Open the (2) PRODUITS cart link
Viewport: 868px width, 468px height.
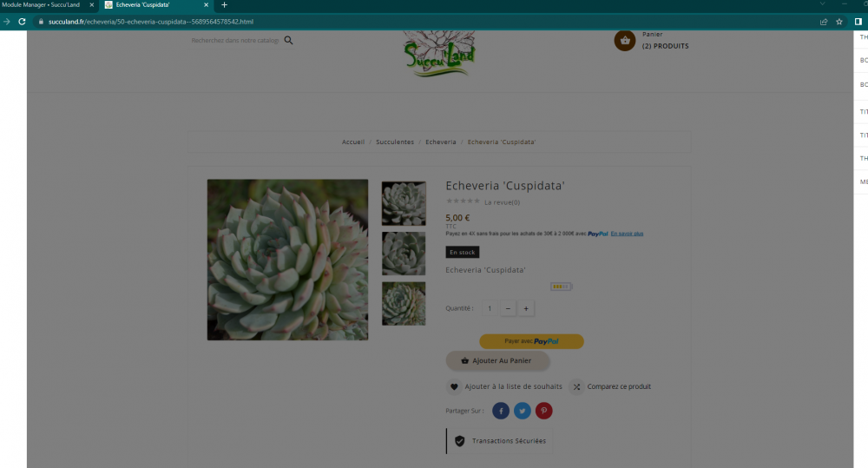point(666,46)
